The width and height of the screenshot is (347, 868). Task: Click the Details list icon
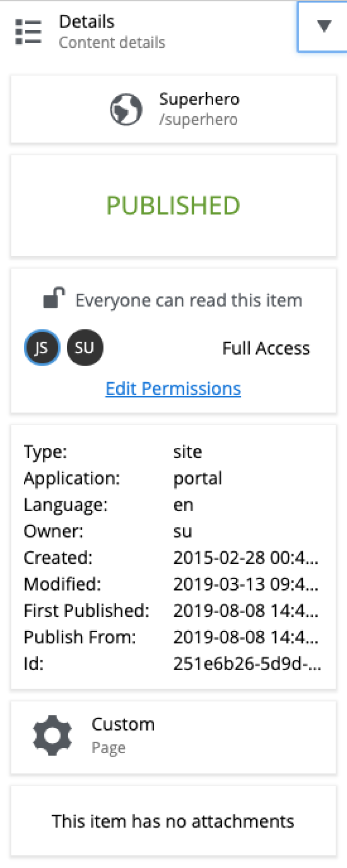click(28, 32)
